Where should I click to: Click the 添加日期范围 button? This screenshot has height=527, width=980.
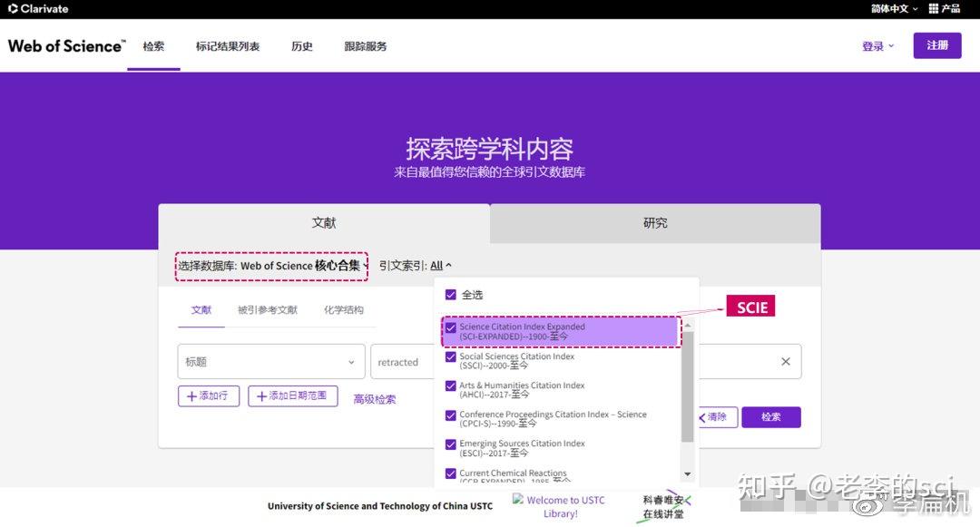click(292, 395)
